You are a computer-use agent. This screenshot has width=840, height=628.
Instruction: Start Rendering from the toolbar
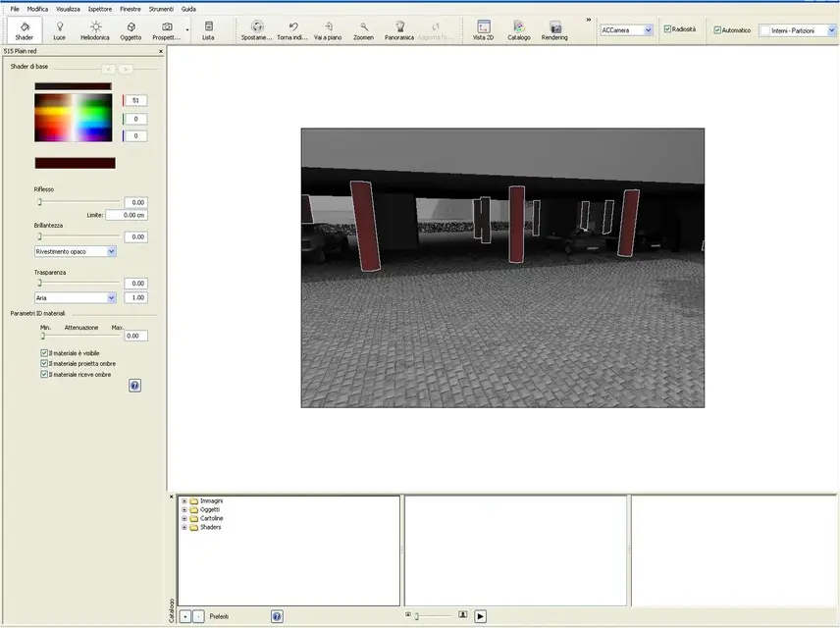[x=554, y=30]
